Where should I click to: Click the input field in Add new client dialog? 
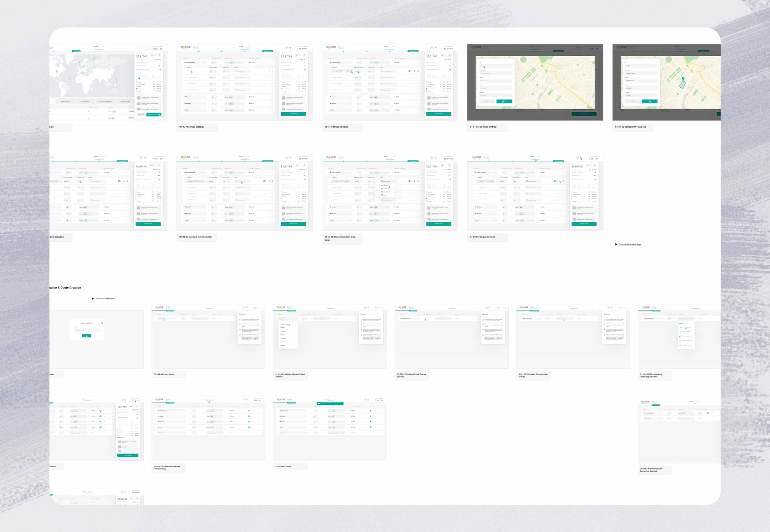[x=87, y=330]
